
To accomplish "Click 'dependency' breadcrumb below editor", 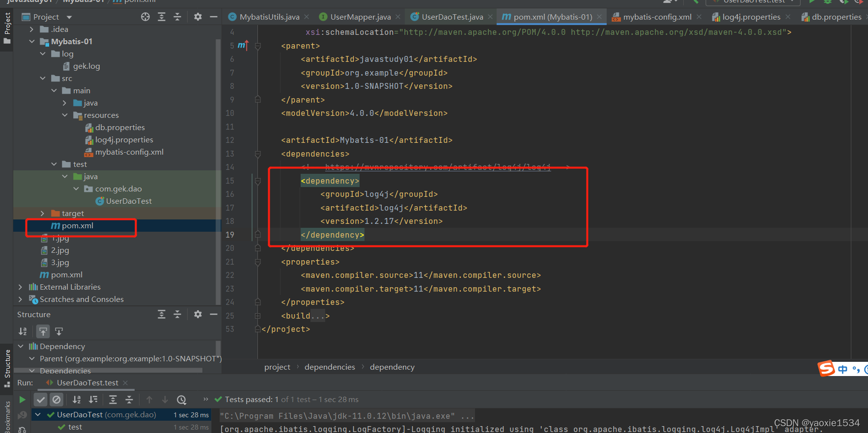I will [392, 367].
